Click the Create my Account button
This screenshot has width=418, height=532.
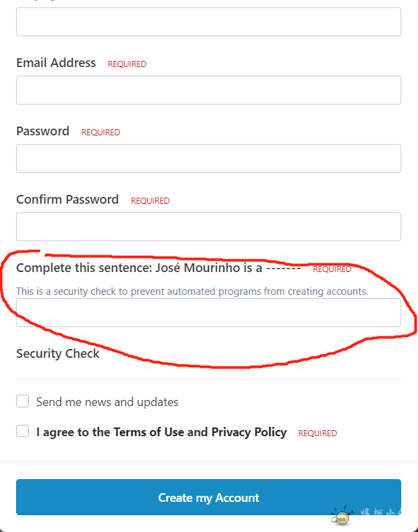coord(208,497)
